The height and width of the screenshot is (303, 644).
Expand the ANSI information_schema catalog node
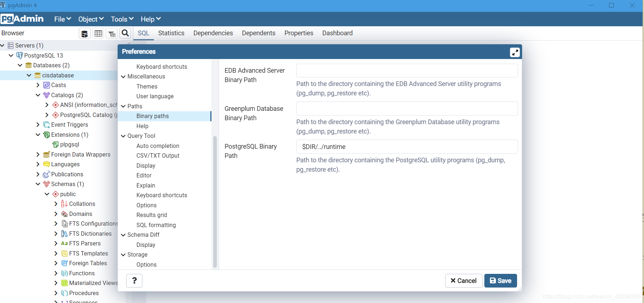pyautogui.click(x=47, y=105)
